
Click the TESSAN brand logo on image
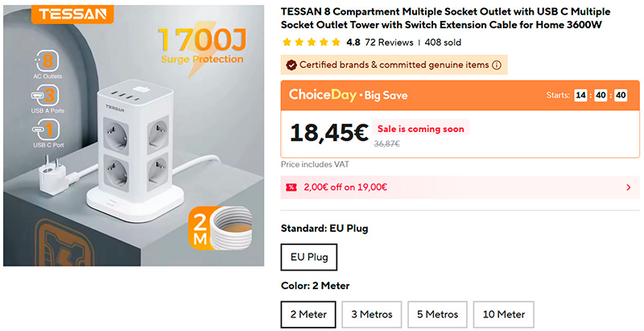(60, 15)
